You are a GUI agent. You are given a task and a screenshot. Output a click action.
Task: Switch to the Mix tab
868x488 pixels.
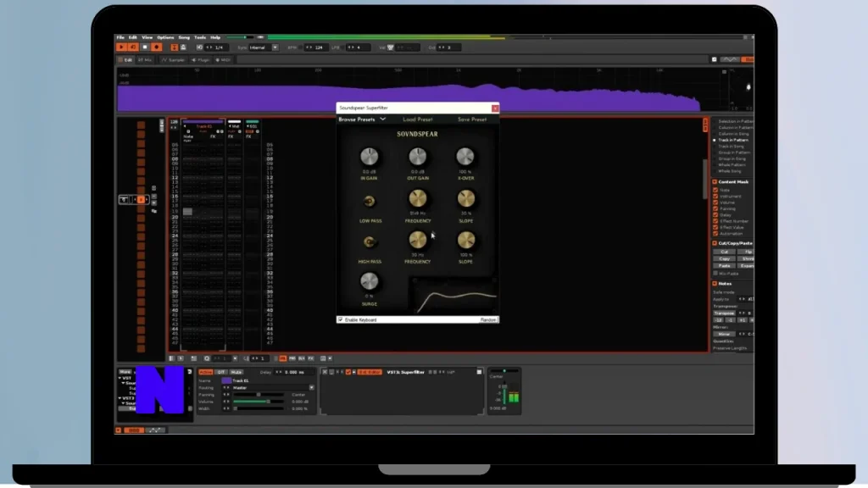pos(145,60)
